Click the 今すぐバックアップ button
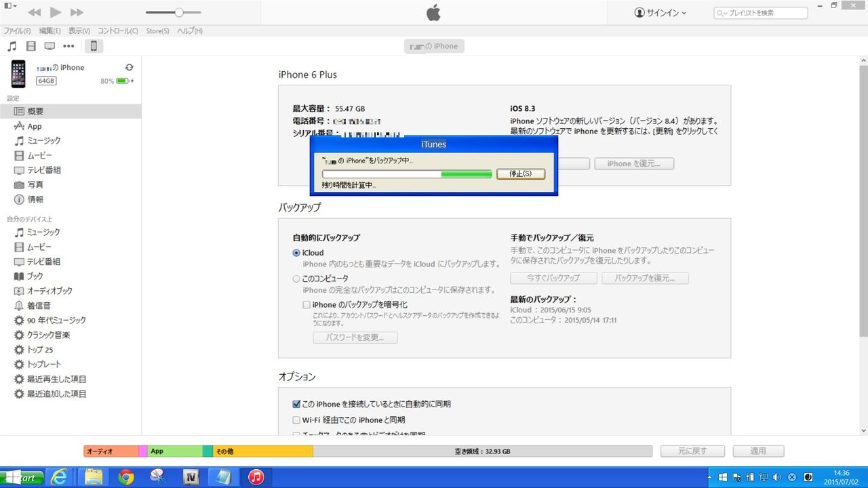 coord(553,279)
